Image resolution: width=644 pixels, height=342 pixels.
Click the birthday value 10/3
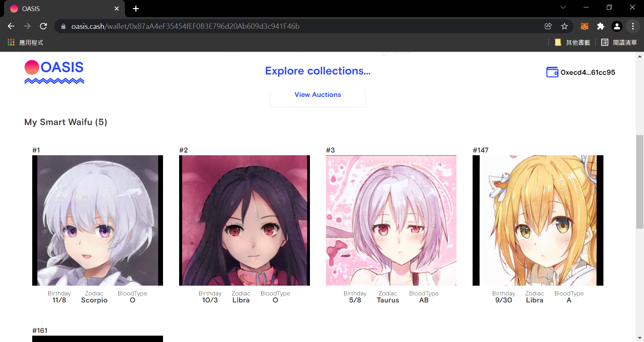[x=210, y=300]
